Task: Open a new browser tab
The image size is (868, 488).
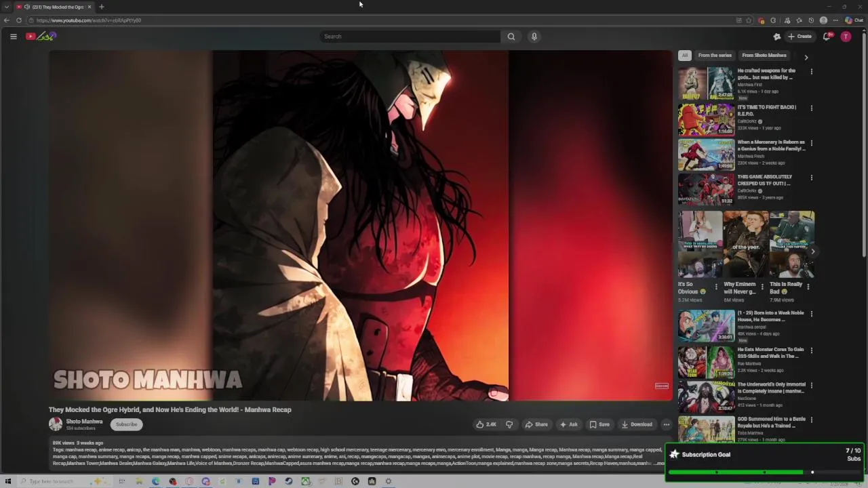Action: pos(102,7)
